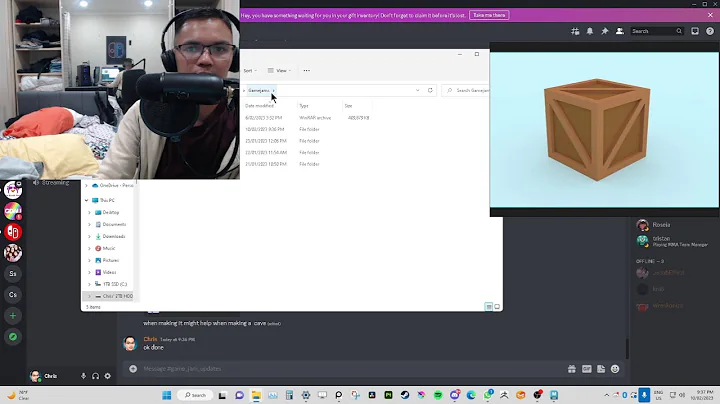Screen dimensions: 720x404
Task: Open the sticker picker
Action: click(x=601, y=369)
